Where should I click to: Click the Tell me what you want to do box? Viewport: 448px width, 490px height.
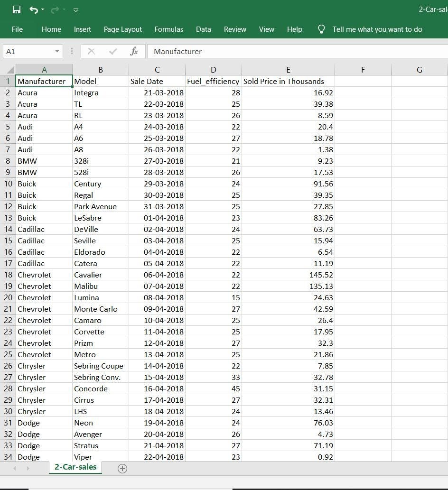tap(377, 29)
